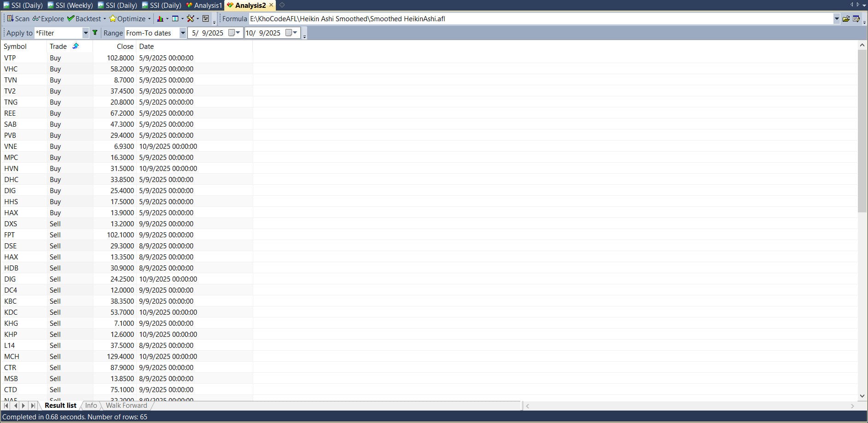Run Scan from the analysis toolbar

[x=18, y=19]
